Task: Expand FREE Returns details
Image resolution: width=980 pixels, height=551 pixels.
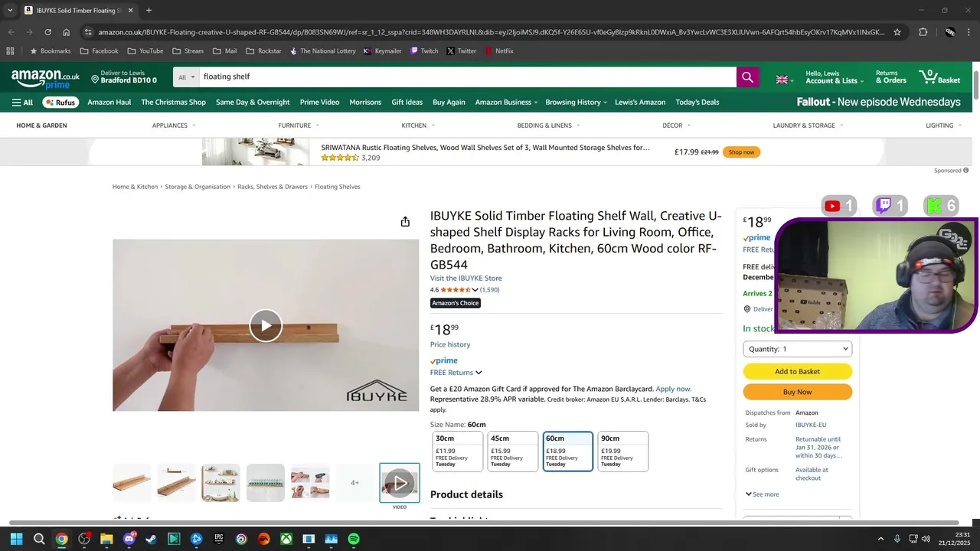Action: coord(456,373)
